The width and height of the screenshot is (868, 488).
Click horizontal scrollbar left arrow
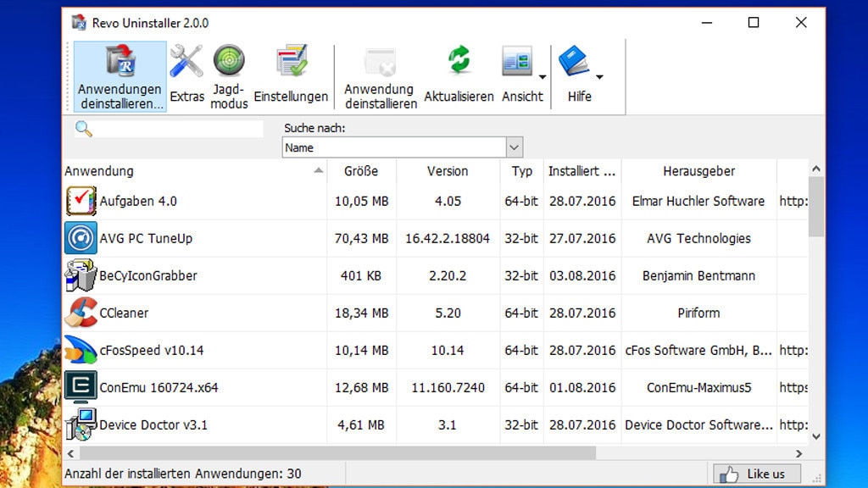71,454
